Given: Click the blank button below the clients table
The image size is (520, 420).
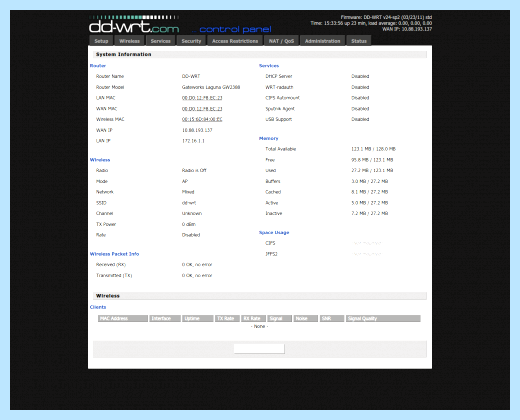Looking at the screenshot, I should 259,349.
